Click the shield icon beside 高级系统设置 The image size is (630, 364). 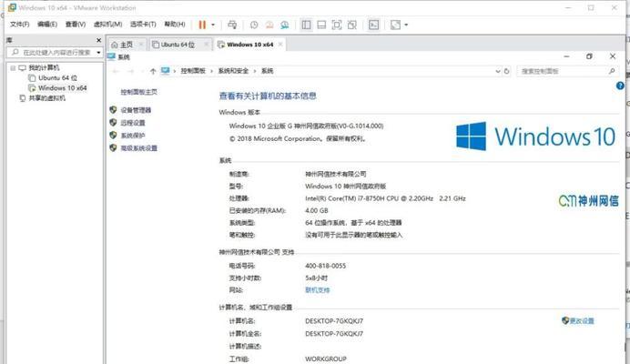113,147
